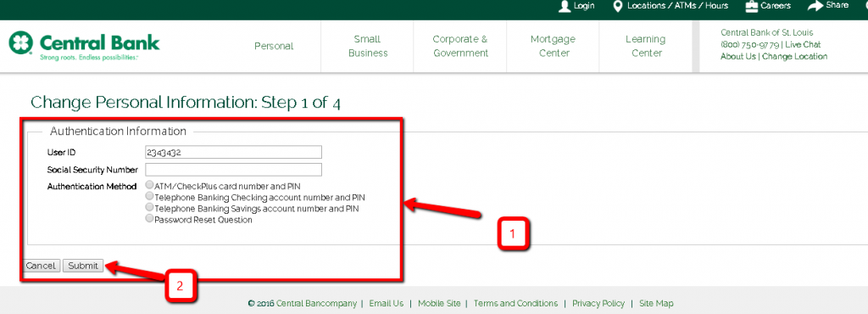Select ATM/CheckPlus card number and PIN
868x314 pixels.
coord(149,185)
